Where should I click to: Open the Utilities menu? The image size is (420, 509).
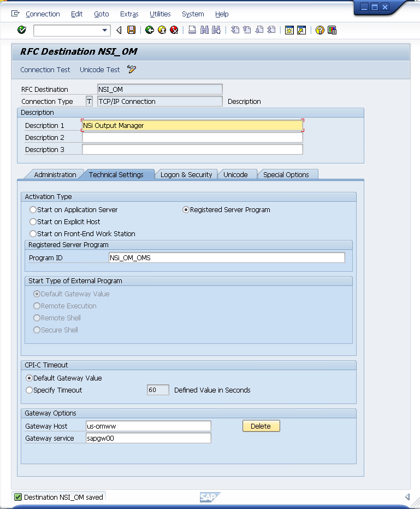160,14
